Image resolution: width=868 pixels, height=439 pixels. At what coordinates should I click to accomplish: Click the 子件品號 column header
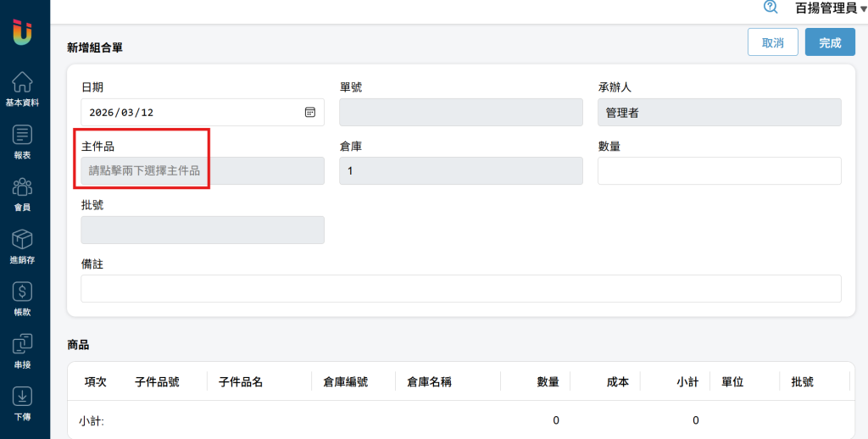coord(157,382)
